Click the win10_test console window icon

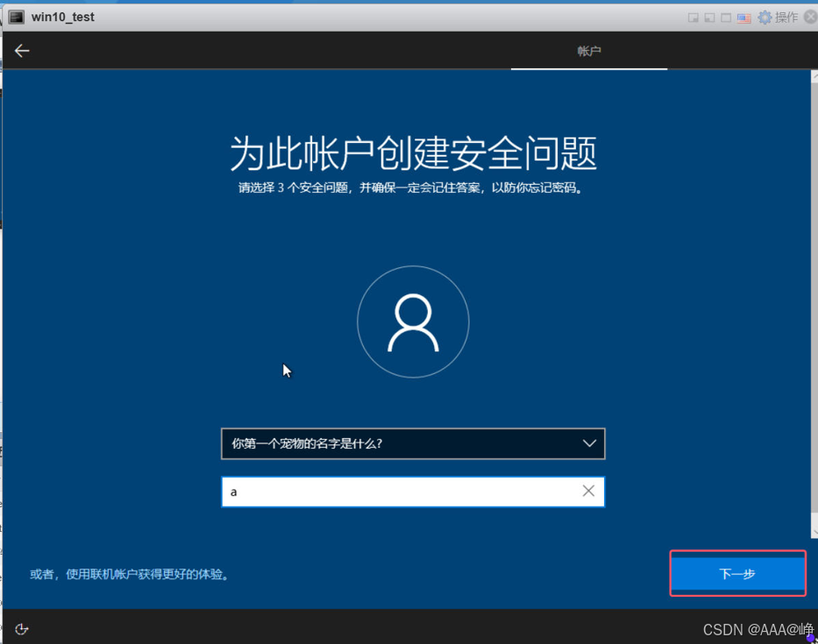click(16, 18)
